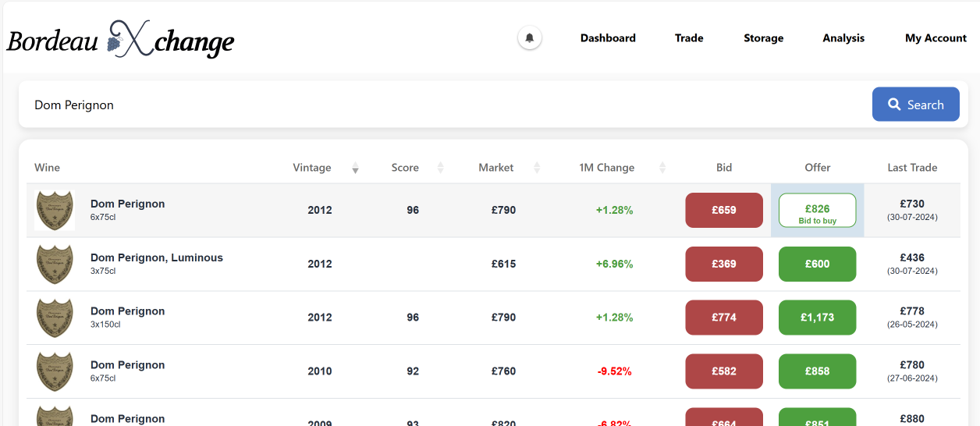The image size is (980, 426).
Task: Select the £615 market price
Action: (x=503, y=264)
